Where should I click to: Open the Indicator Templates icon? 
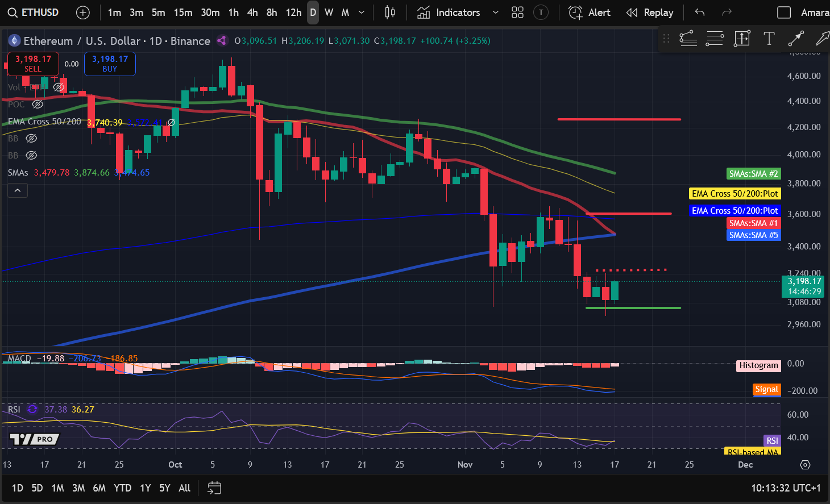541,13
